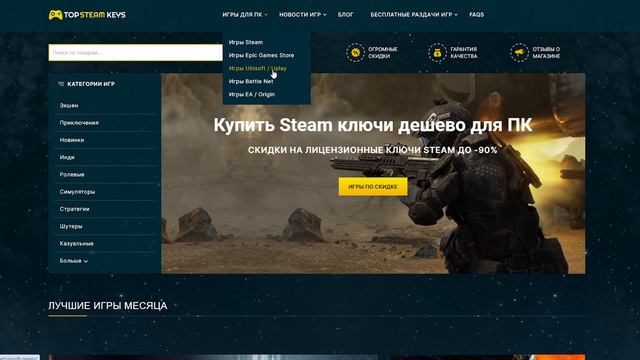
Task: Select Игры Epic Games Store menu entry
Action: pos(261,55)
